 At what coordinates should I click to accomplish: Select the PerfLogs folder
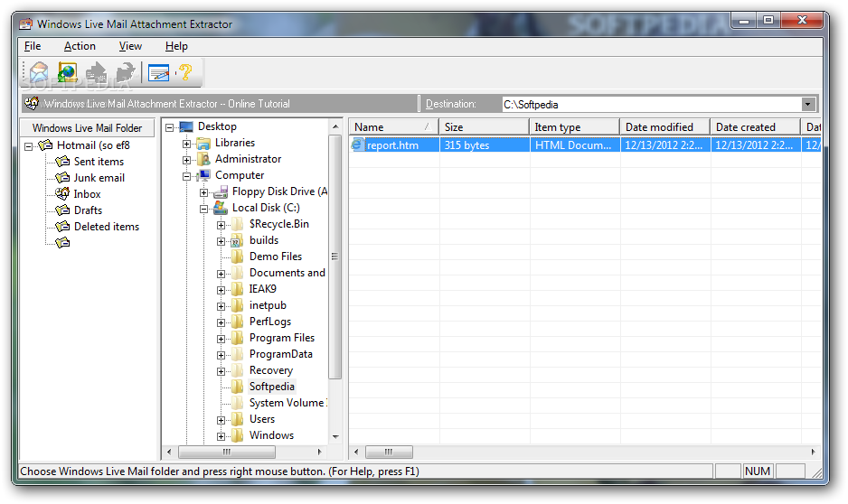point(270,322)
